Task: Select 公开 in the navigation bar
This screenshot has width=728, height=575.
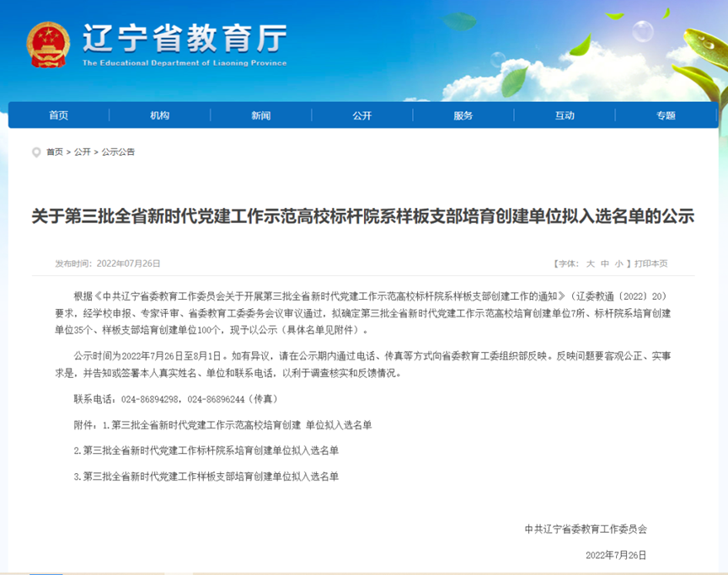Action: pos(362,115)
